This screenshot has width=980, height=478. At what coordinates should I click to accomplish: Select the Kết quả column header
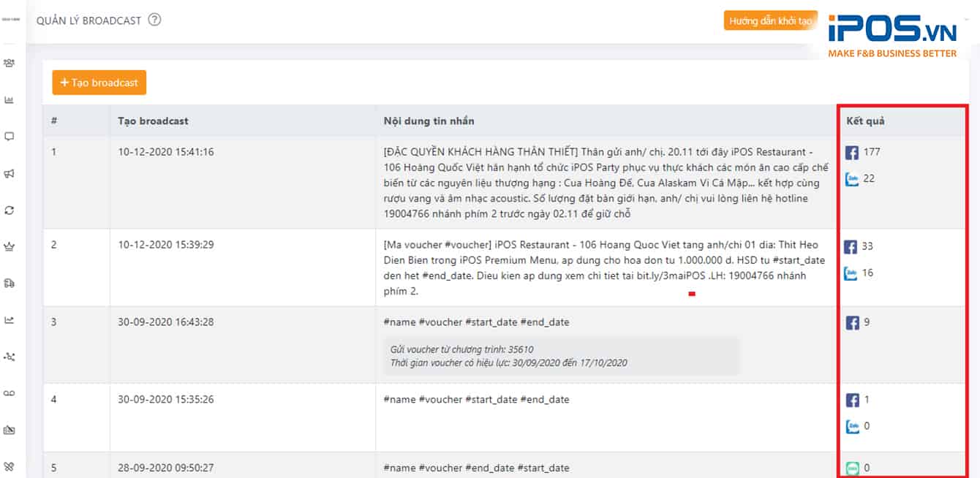[865, 121]
